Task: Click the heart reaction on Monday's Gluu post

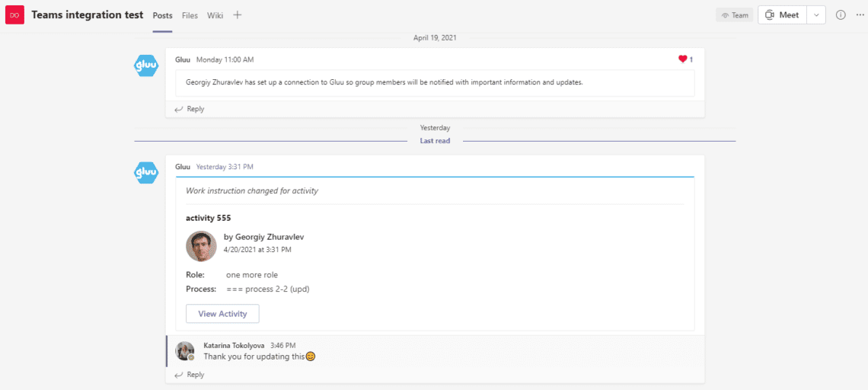Action: pyautogui.click(x=682, y=59)
